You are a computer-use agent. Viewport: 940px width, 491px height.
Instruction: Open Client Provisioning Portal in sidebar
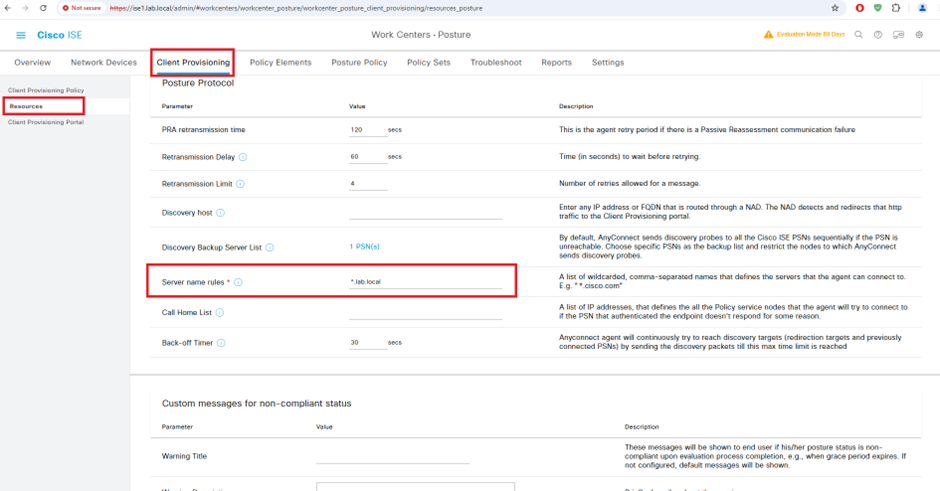[46, 122]
